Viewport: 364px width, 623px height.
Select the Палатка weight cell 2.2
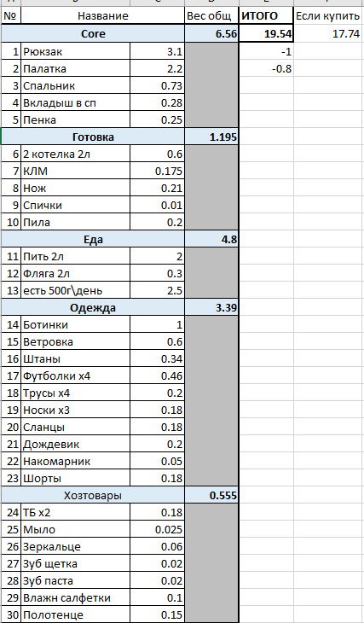tap(157, 69)
